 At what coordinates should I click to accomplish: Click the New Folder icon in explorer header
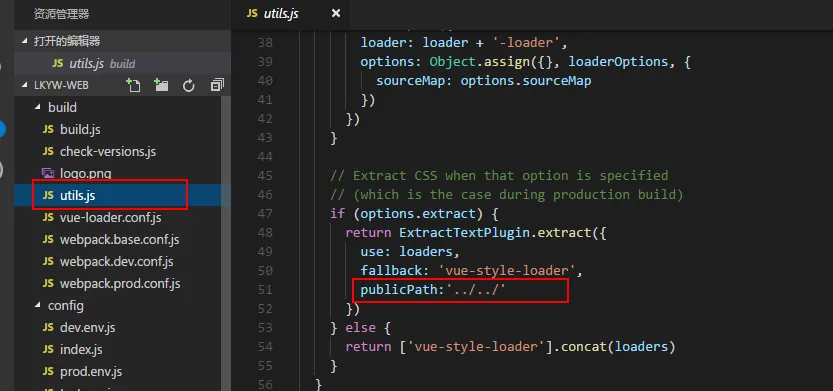pos(160,85)
